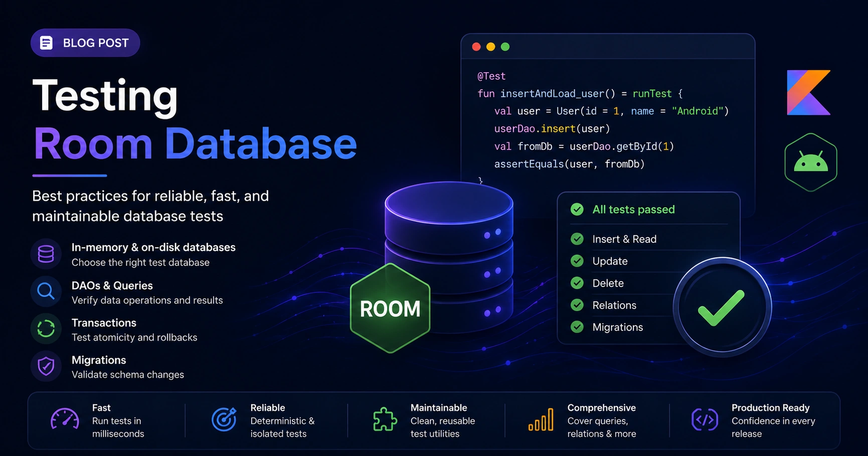
Task: Click the speedometer icon next to Fast
Action: coord(65,419)
